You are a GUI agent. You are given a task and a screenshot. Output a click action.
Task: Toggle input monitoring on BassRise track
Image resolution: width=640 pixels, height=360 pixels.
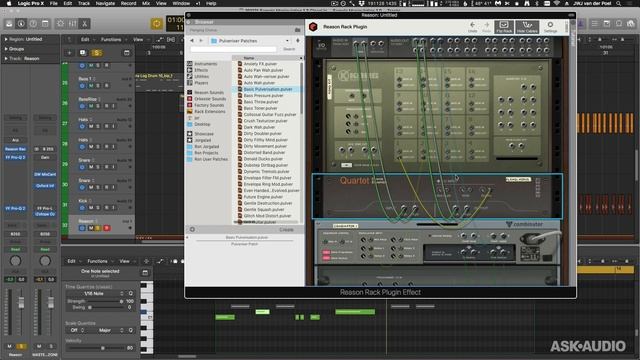pyautogui.click(x=114, y=106)
